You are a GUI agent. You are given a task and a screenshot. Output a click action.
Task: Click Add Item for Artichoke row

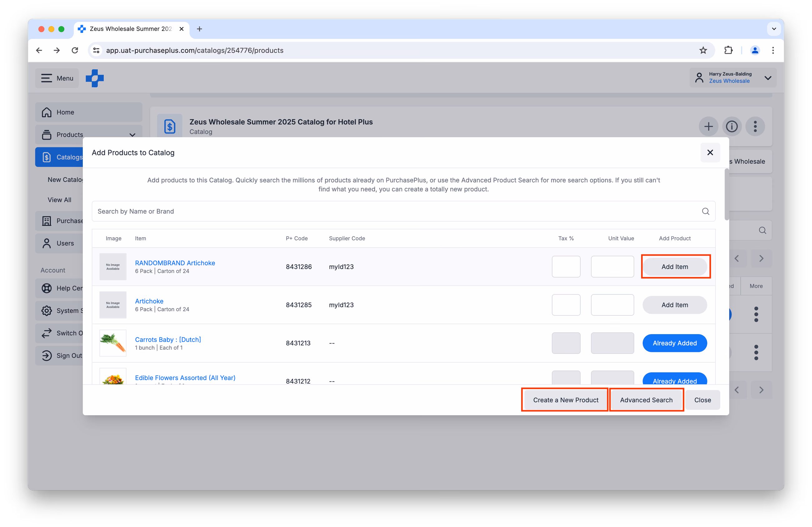[675, 305]
